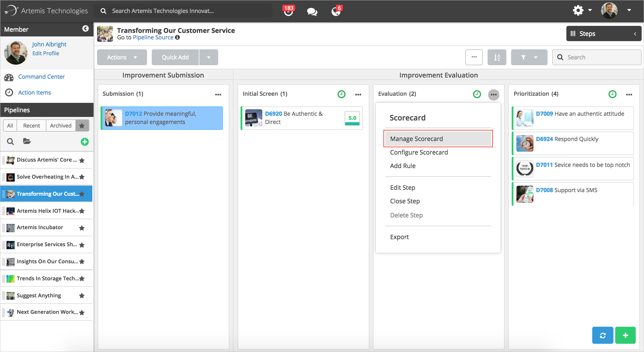This screenshot has width=644, height=352.
Task: Open the Pipeline Source link
Action: pyautogui.click(x=153, y=37)
